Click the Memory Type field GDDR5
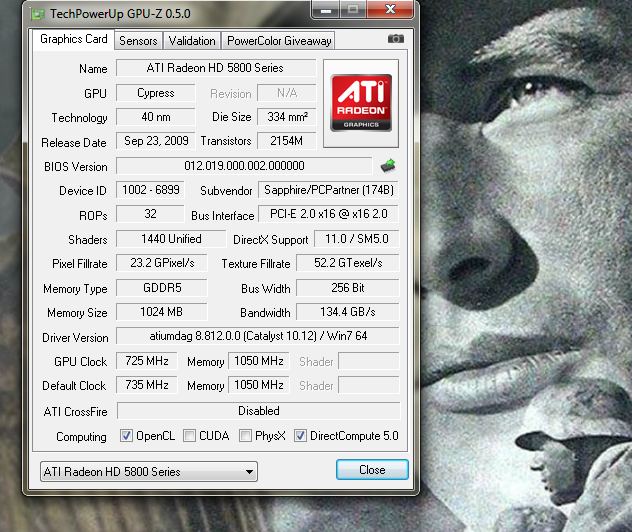 [x=162, y=288]
